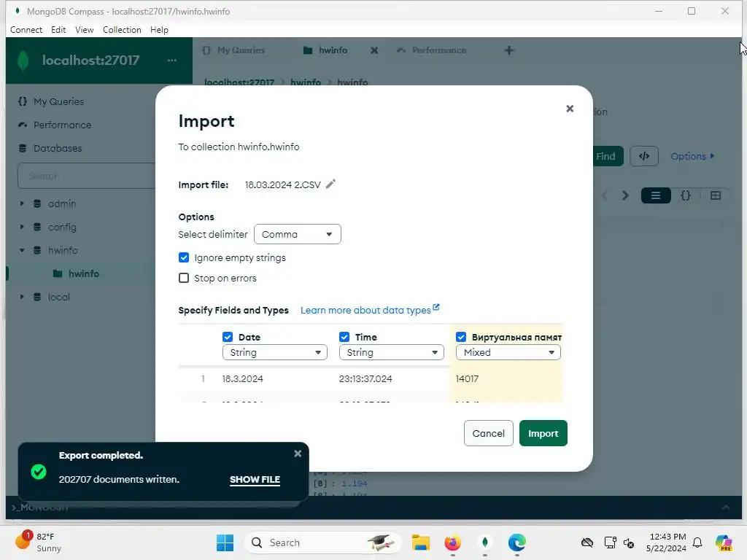Switch to JSON view
This screenshot has width=747, height=560.
[x=686, y=195]
